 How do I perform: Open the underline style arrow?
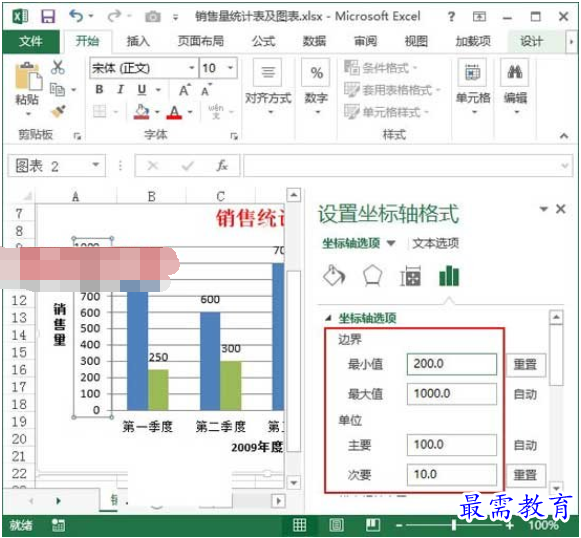point(158,90)
